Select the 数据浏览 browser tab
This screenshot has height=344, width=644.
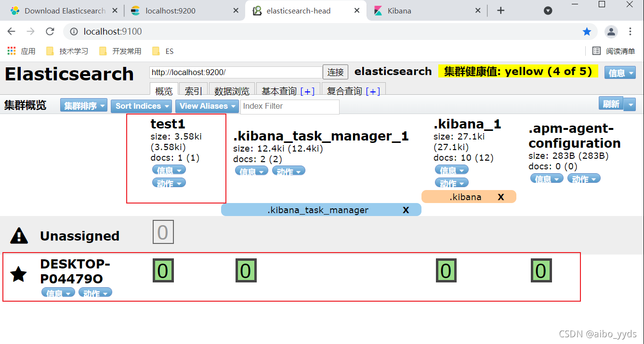[232, 90]
